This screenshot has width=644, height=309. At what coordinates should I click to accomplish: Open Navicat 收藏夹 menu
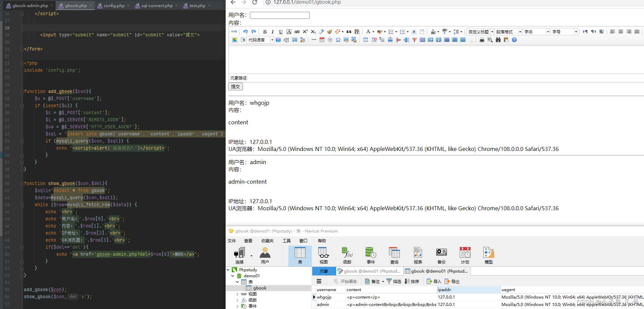[x=267, y=241]
